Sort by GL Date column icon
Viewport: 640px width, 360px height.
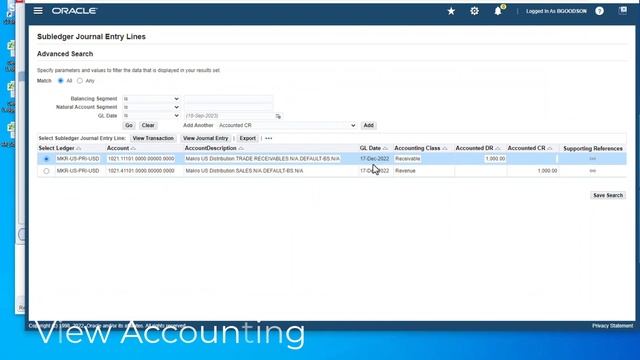point(385,149)
